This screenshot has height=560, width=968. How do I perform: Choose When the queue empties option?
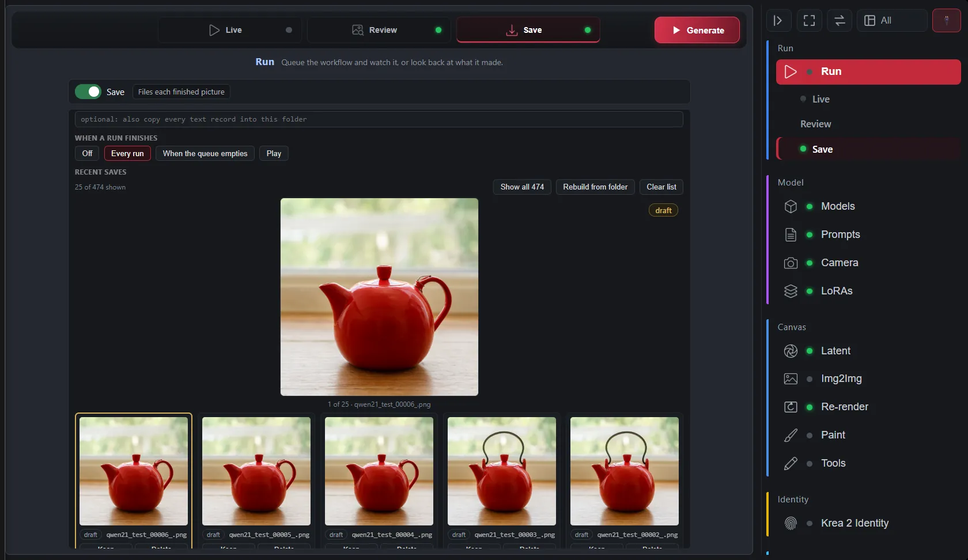click(x=205, y=153)
